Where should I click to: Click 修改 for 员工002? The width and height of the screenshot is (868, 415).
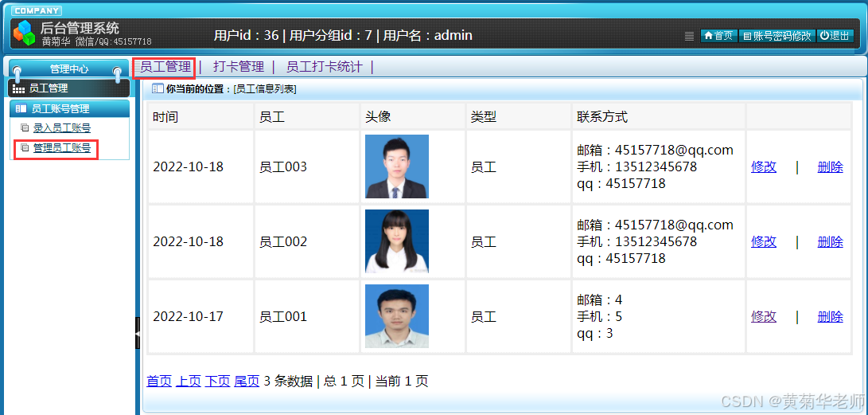point(763,241)
